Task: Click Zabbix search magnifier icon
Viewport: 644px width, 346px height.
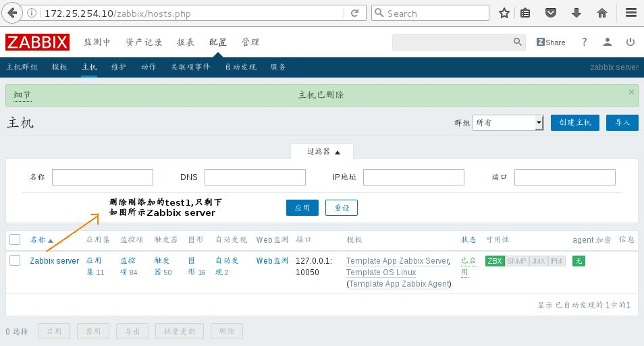Action: point(518,42)
